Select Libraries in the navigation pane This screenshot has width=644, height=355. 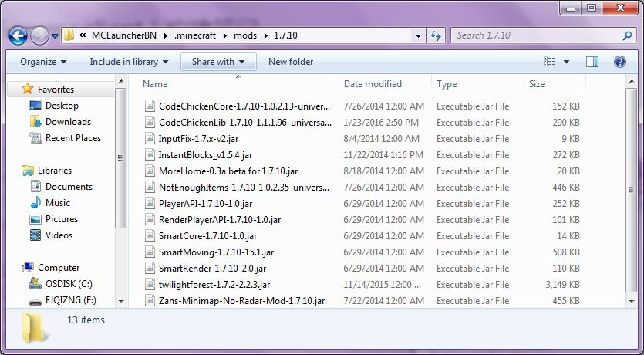pyautogui.click(x=54, y=170)
